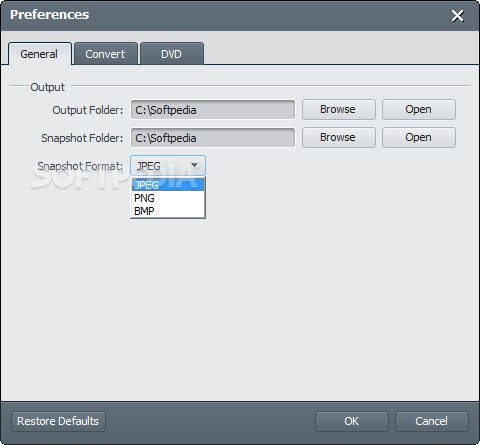
Task: Confirm preferences with OK
Action: point(352,421)
